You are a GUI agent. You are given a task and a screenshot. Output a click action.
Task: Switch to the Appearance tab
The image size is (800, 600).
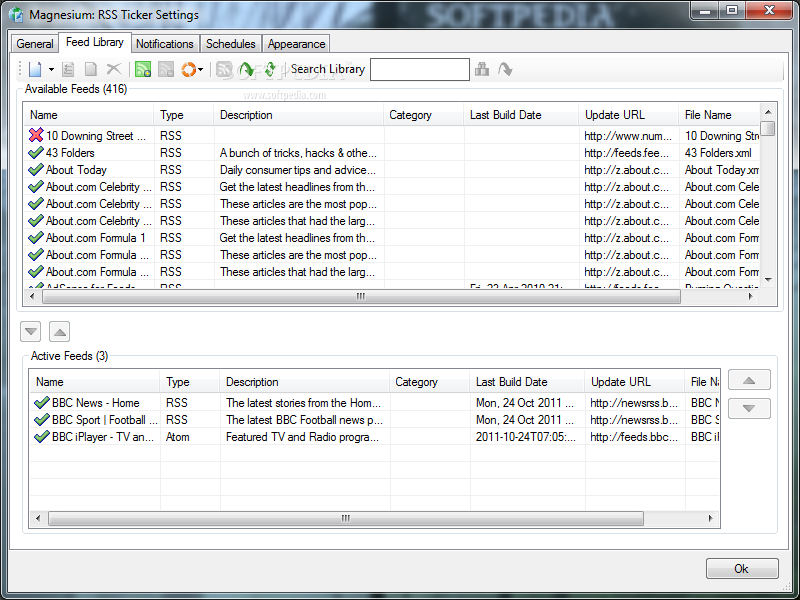tap(296, 44)
